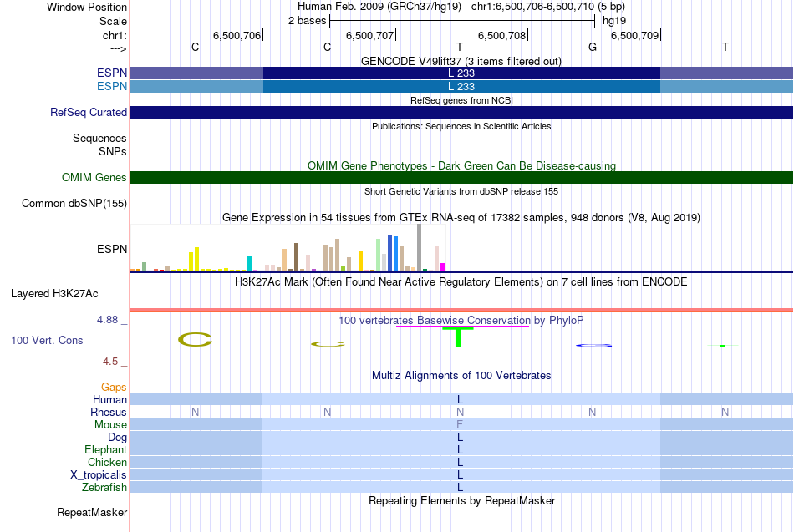
Task: Click the 'Window Position' label
Action: tap(87, 7)
